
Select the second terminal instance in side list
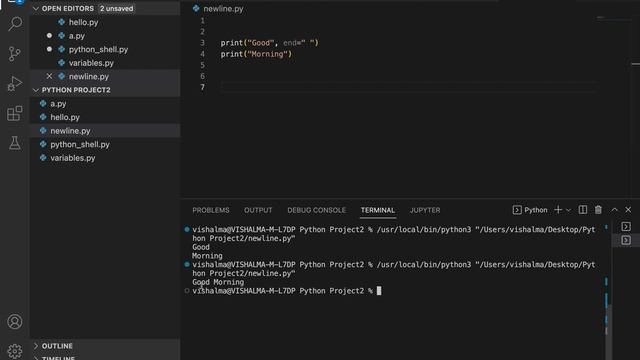pos(626,240)
